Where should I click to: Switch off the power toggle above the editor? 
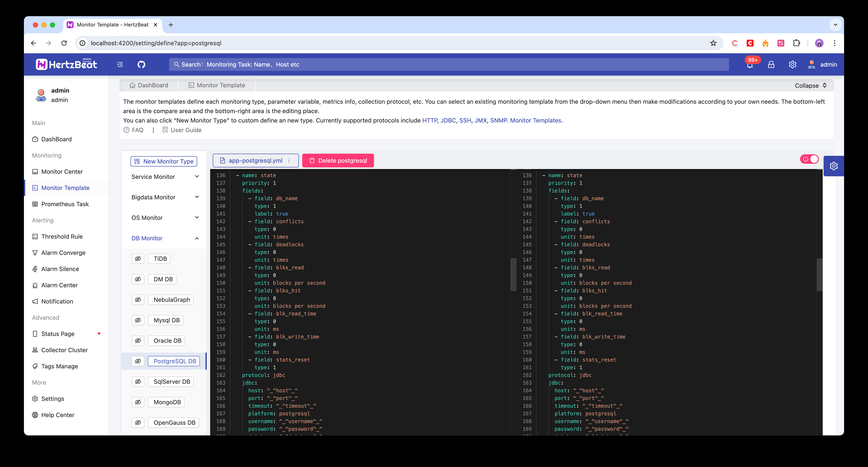(809, 159)
